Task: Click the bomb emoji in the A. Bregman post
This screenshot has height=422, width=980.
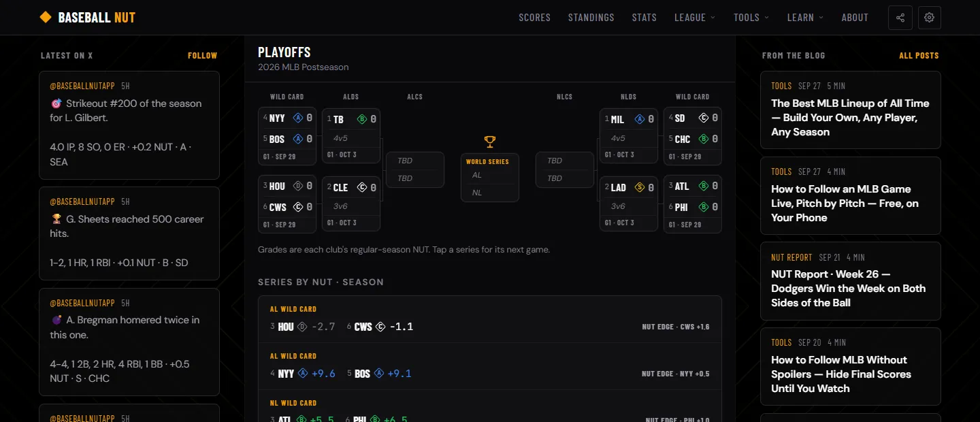Action: click(x=56, y=320)
